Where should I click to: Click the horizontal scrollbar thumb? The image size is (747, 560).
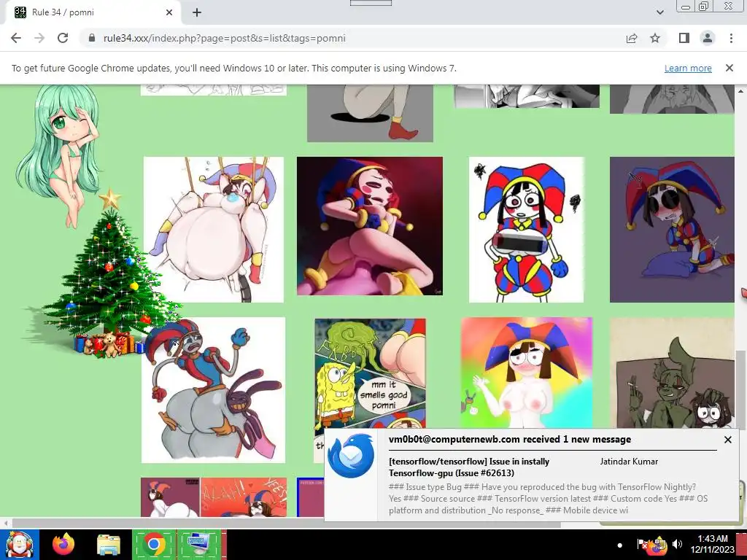(286, 524)
